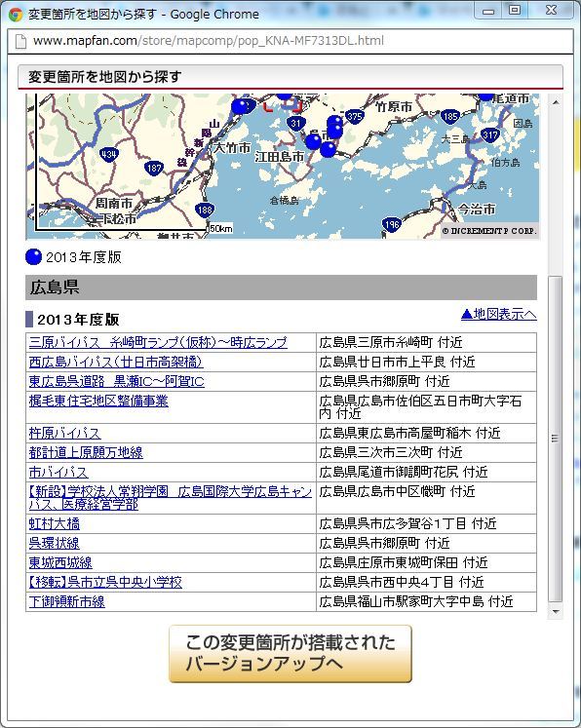Open 梶毛東住宅地区整備事業 link
This screenshot has width=581, height=728.
pyautogui.click(x=98, y=402)
